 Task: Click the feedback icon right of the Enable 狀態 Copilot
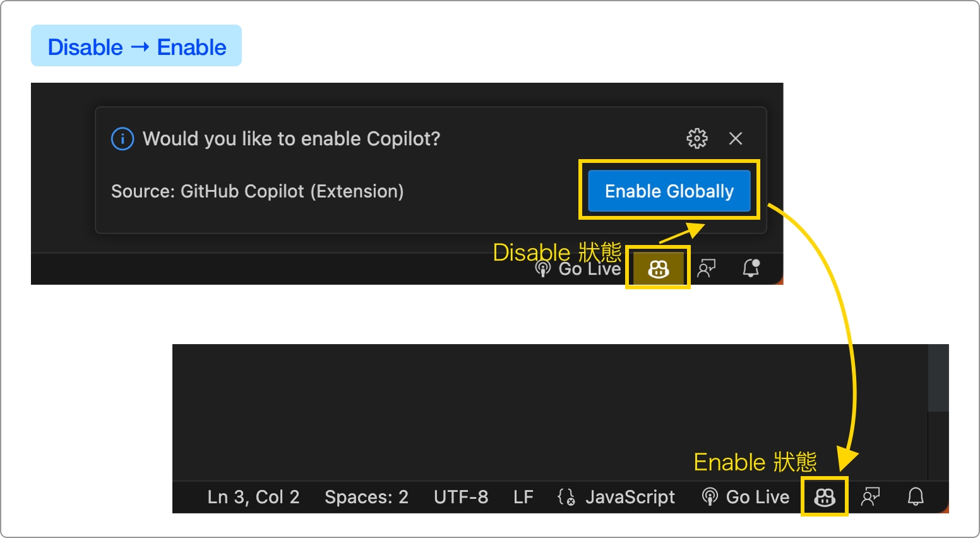(871, 497)
